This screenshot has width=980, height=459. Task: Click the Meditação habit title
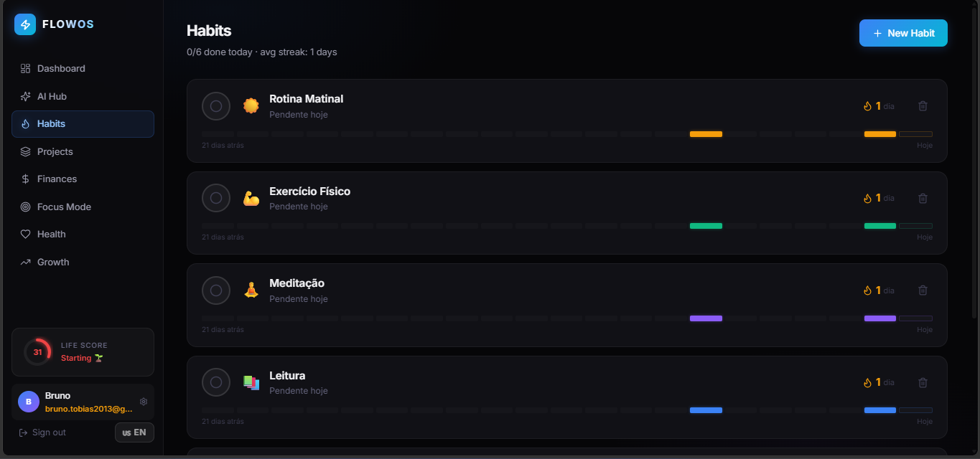[297, 283]
